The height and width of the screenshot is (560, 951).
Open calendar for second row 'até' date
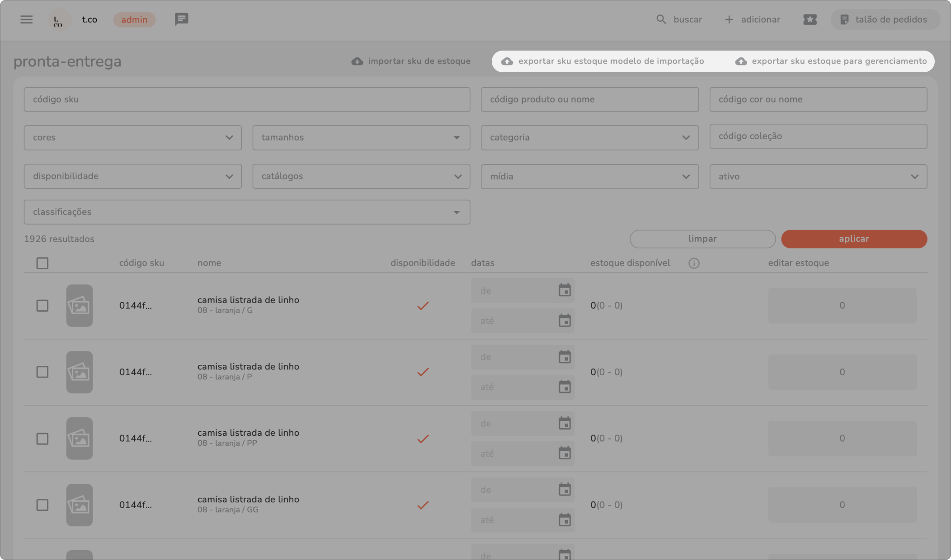565,387
